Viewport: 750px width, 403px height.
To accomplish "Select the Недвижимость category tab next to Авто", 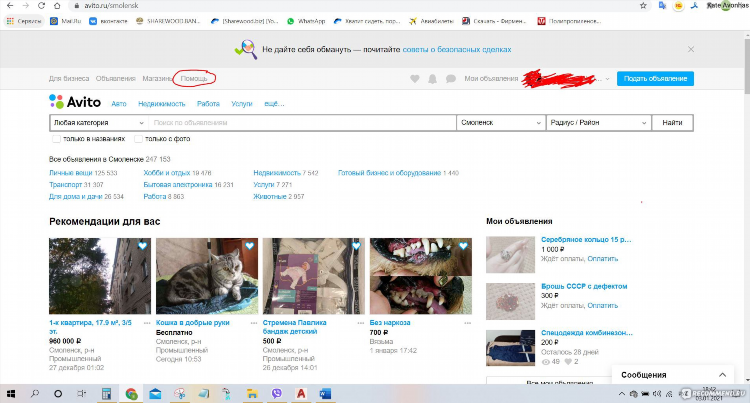I will [x=162, y=104].
